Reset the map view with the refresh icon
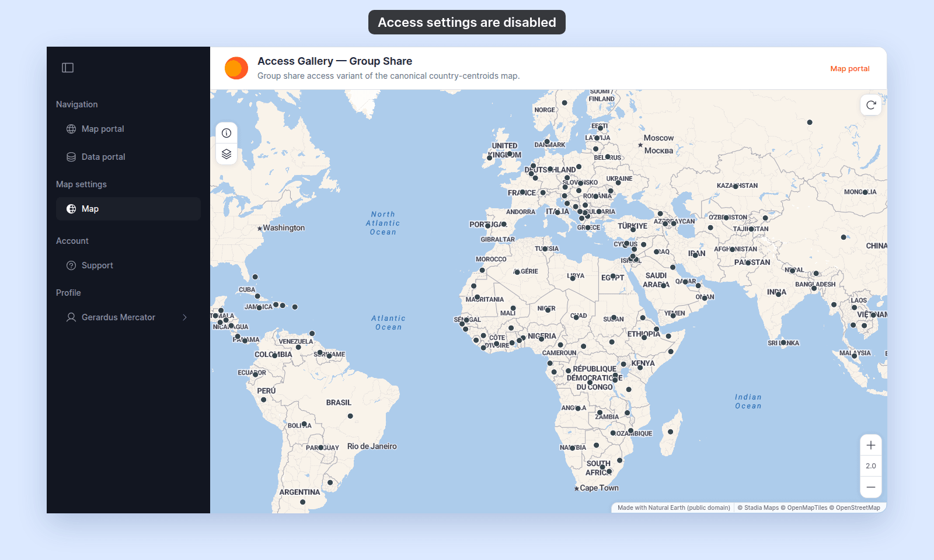This screenshot has width=934, height=560. click(871, 105)
